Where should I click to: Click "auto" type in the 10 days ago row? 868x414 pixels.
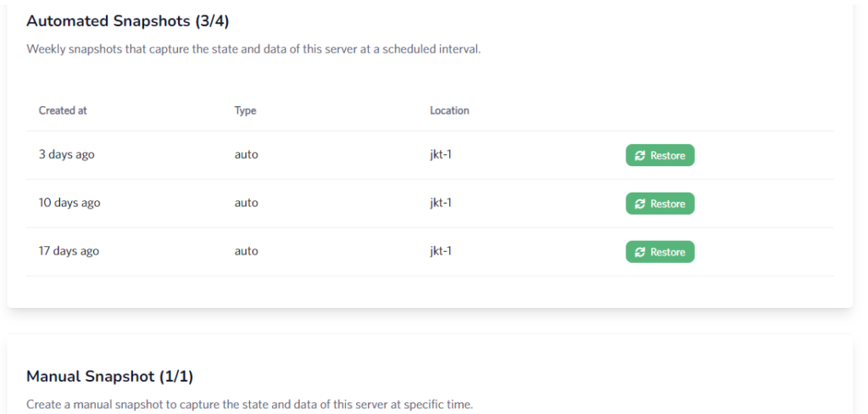[247, 204]
